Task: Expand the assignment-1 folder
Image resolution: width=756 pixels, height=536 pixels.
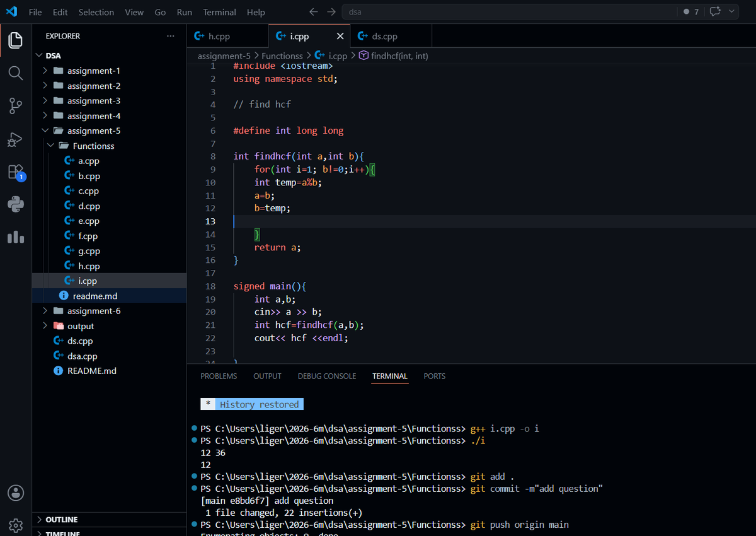Action: 109,71
